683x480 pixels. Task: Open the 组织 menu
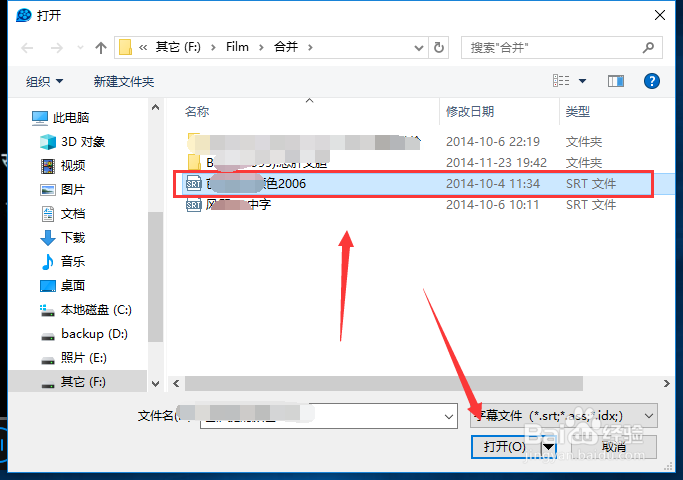point(44,81)
